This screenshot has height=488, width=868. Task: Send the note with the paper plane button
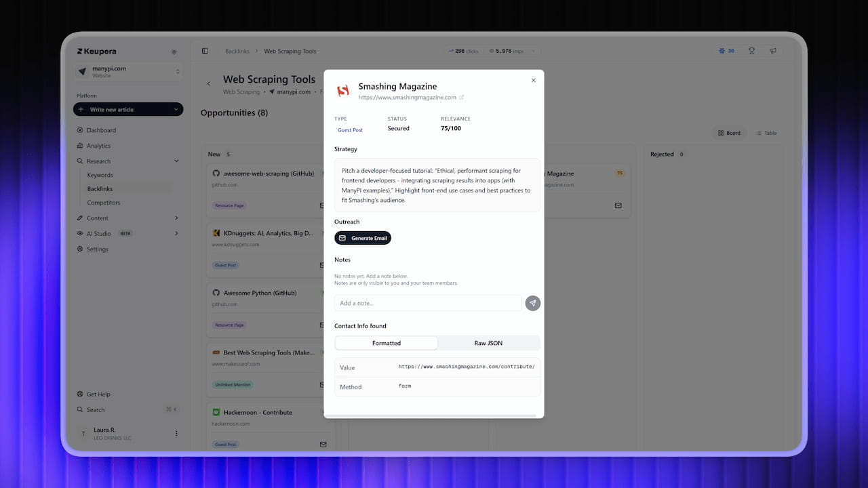pyautogui.click(x=533, y=303)
